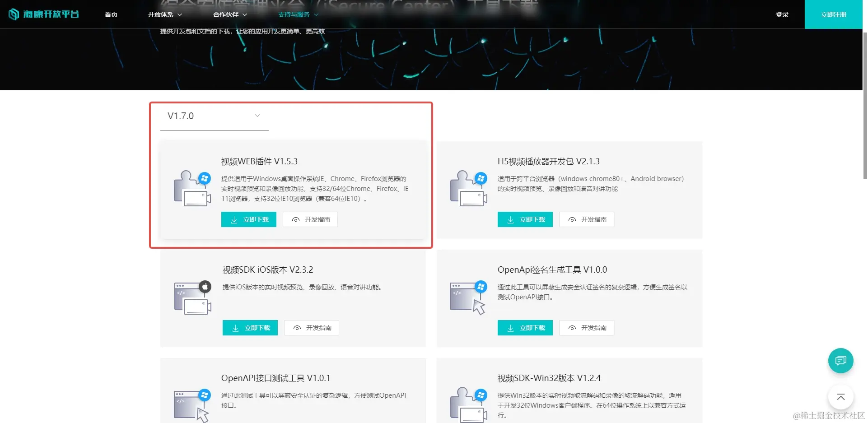The width and height of the screenshot is (868, 423).
Task: Click the 海康开放平台 logo
Action: 44,14
